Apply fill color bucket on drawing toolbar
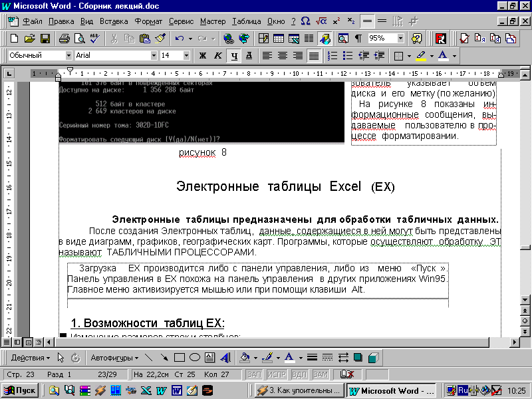532x399 pixels. click(245, 358)
